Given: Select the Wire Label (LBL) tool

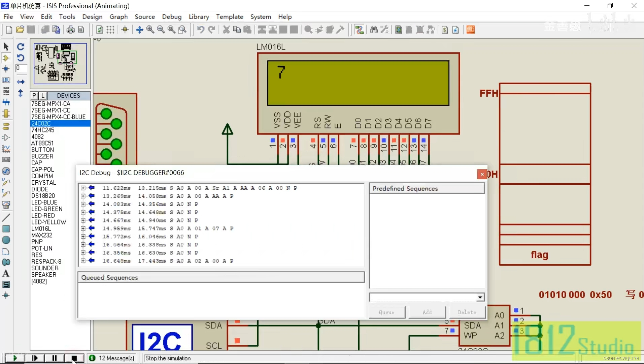Looking at the screenshot, I should tap(6, 80).
